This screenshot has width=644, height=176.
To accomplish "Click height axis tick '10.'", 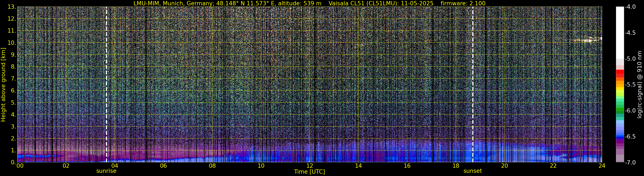I will (12, 43).
